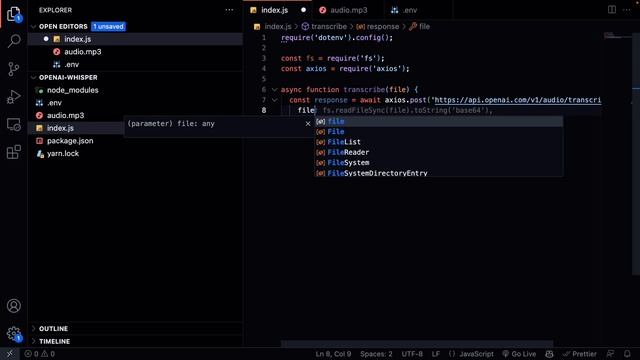Viewport: 640px width, 360px height.
Task: Fold the code block at line 7
Action: click(x=274, y=100)
